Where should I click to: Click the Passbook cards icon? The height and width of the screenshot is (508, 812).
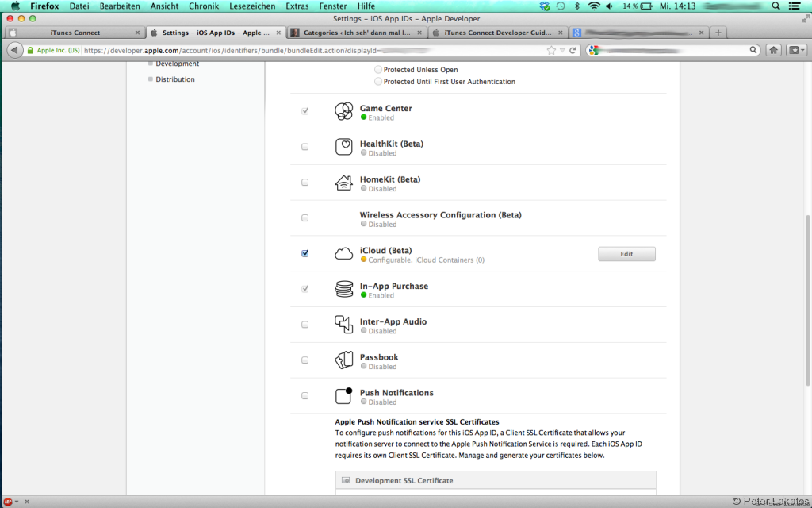(343, 360)
